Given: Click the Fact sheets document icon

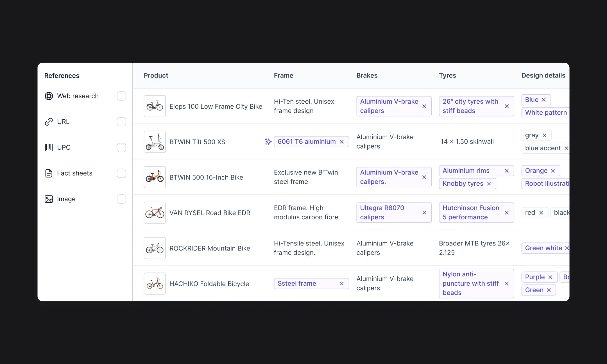Looking at the screenshot, I should pyautogui.click(x=49, y=173).
